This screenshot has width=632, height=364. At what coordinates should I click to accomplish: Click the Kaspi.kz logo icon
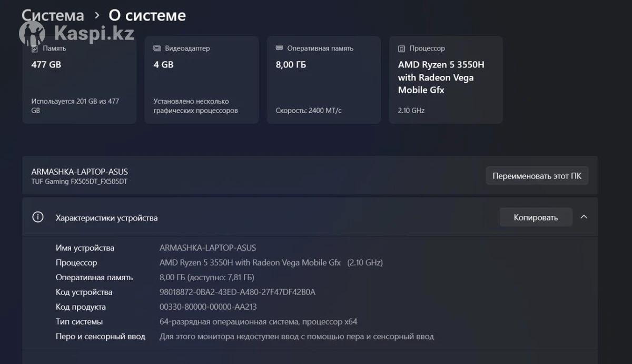(x=32, y=34)
